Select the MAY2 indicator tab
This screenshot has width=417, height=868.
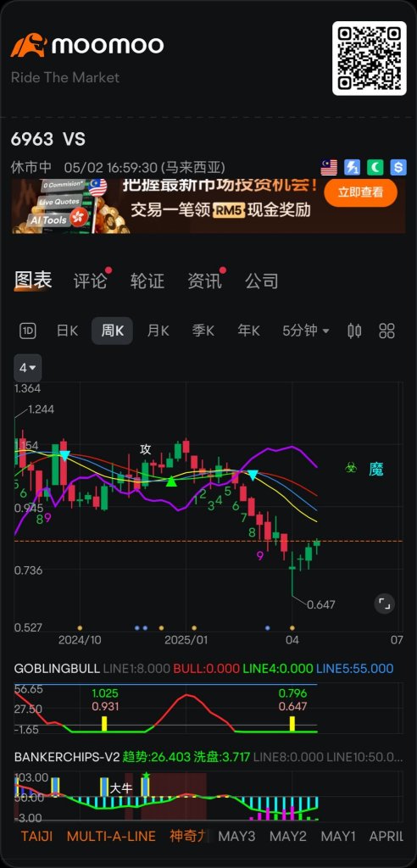tap(288, 836)
